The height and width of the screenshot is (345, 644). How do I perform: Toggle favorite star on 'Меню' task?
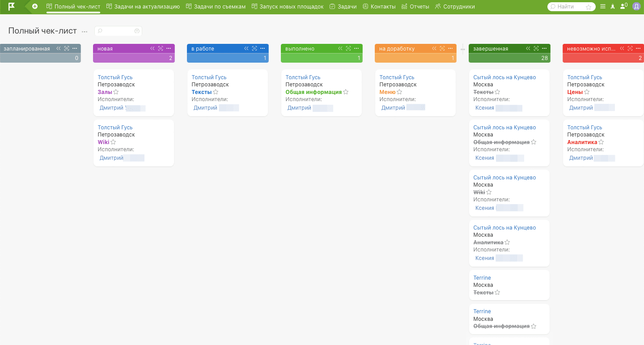(399, 92)
